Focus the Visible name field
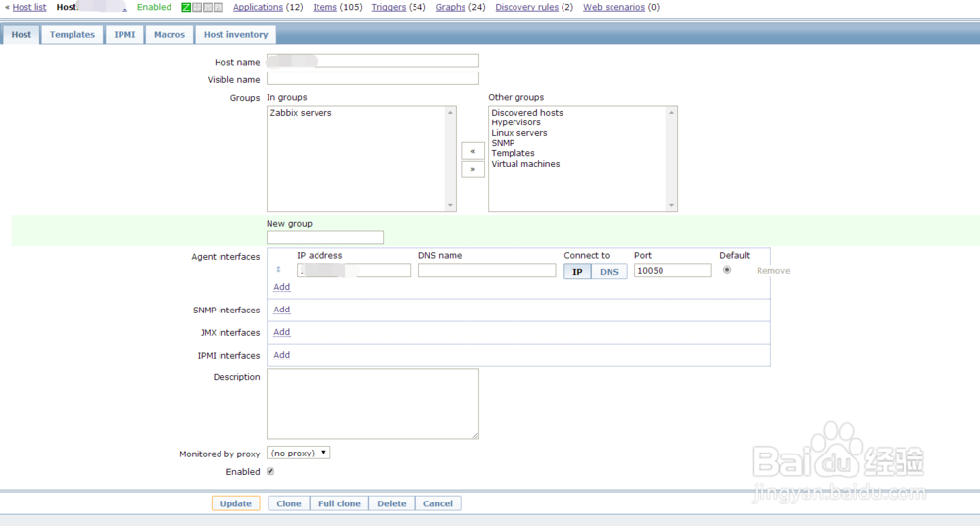The height and width of the screenshot is (526, 980). click(372, 78)
